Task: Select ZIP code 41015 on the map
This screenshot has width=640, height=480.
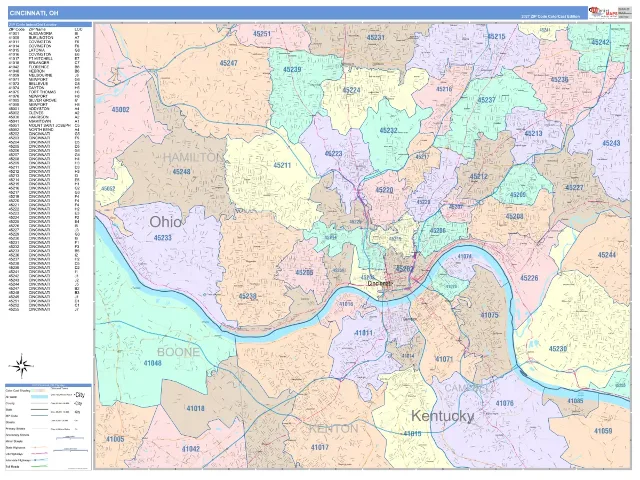Action: point(412,433)
